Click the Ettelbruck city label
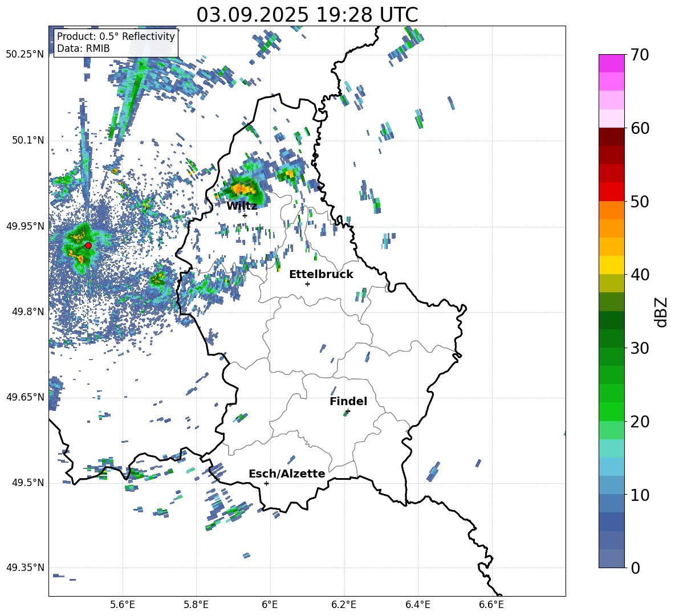This screenshot has height=616, width=675. click(321, 275)
